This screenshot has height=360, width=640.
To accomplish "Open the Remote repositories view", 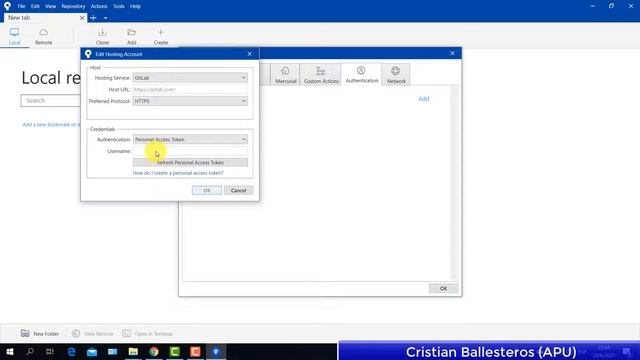I will (x=43, y=36).
